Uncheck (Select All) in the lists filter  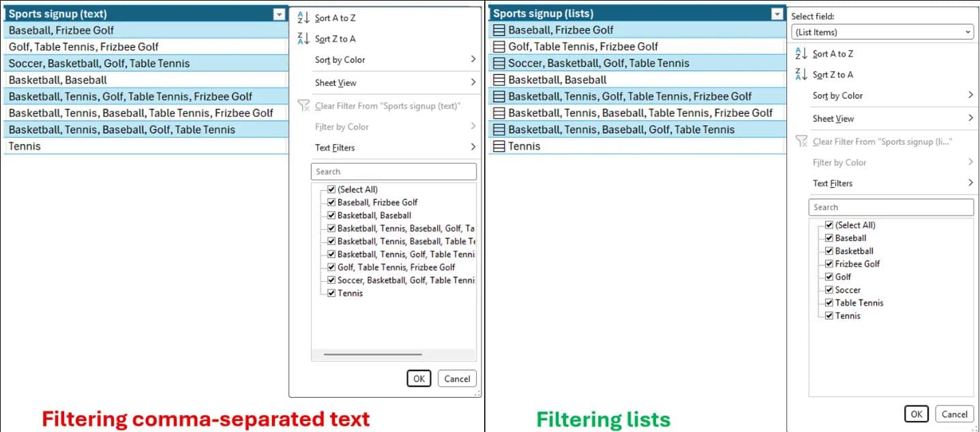[x=829, y=225]
